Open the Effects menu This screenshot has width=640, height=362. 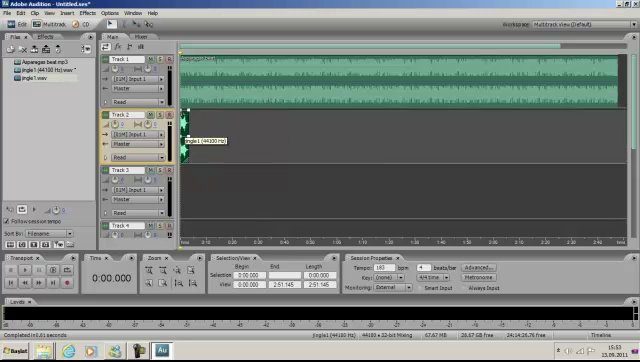tap(87, 13)
